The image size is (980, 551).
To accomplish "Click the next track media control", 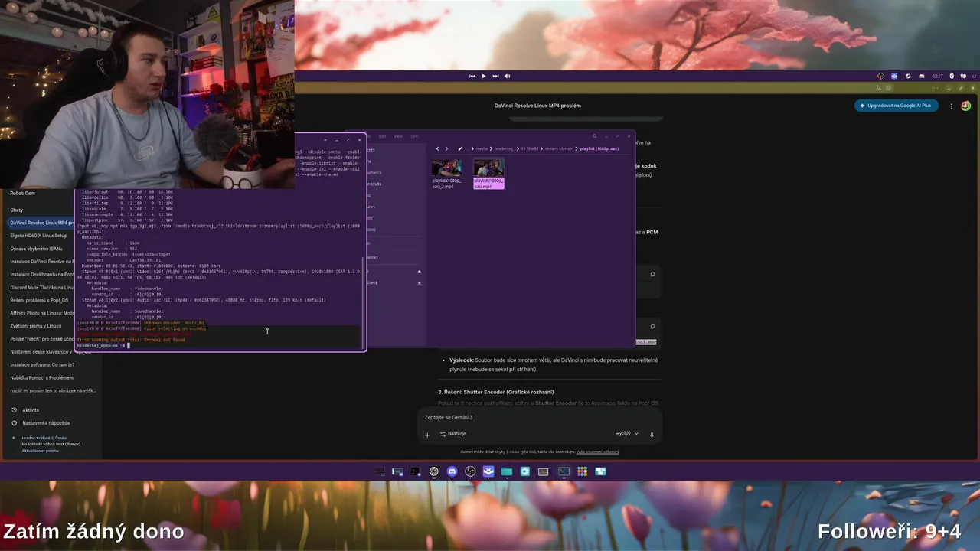I will coord(496,76).
